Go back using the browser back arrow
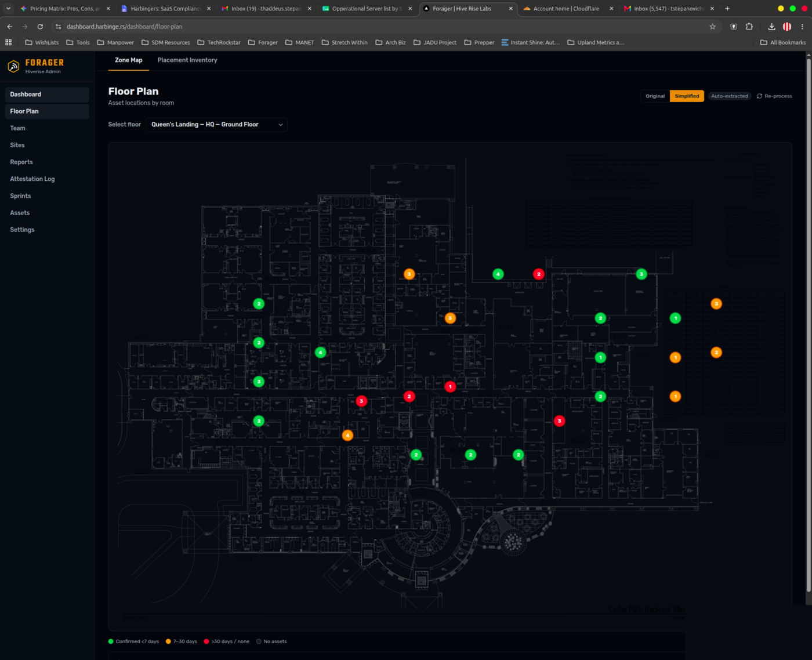Image resolution: width=812 pixels, height=660 pixels. pos(10,27)
